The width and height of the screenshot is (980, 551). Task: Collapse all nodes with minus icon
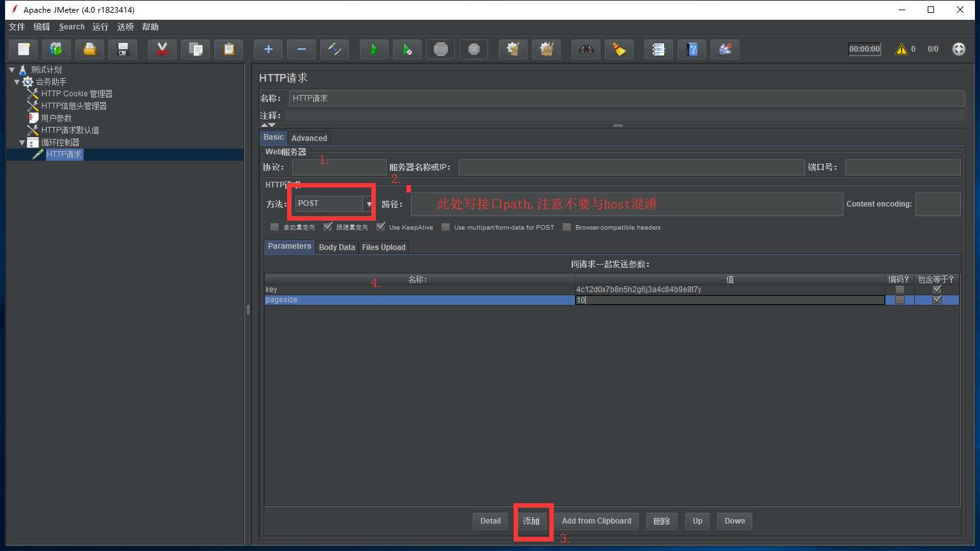point(301,49)
